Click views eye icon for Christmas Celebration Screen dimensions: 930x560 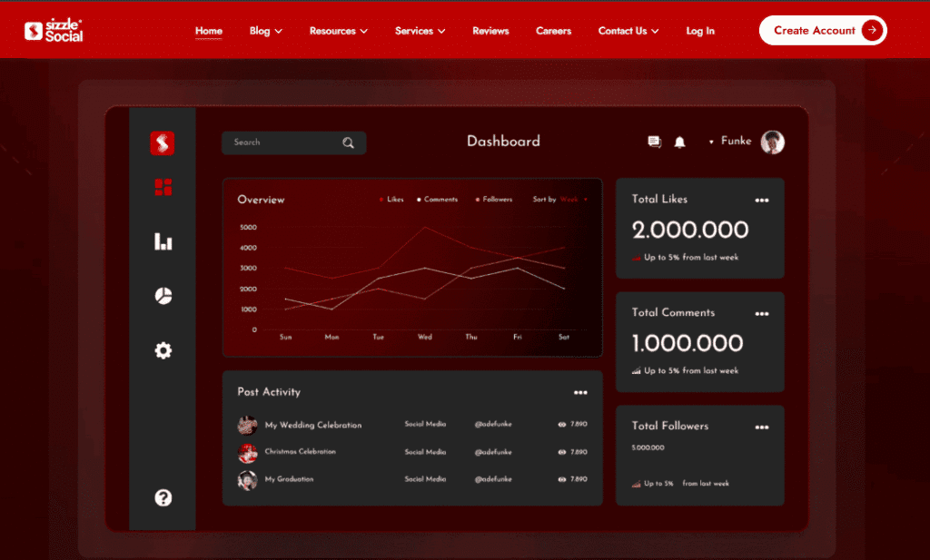561,452
